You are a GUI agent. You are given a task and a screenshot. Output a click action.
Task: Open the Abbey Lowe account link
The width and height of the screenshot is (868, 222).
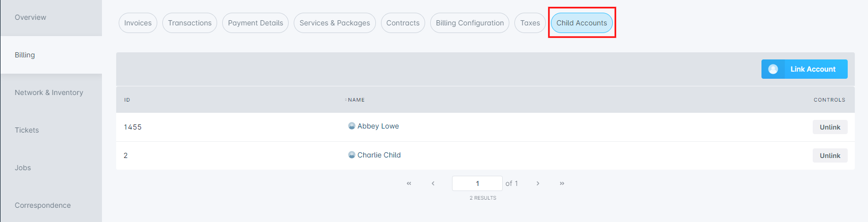[378, 126]
